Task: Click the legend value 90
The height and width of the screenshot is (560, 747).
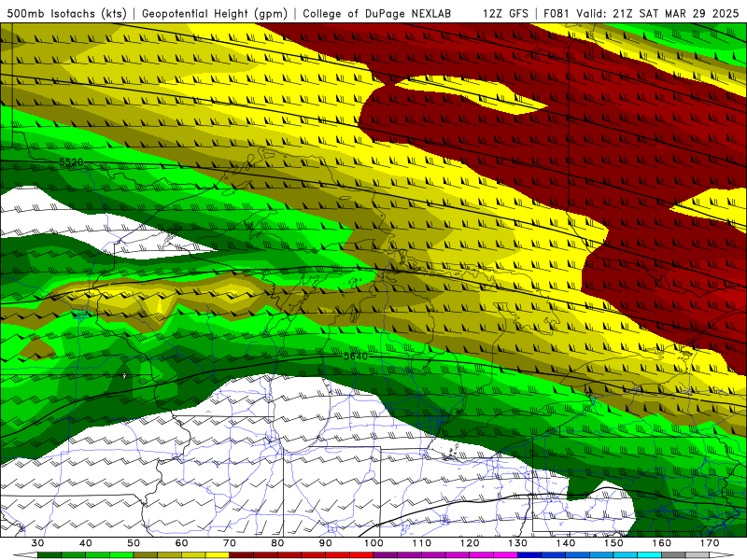Action: pyautogui.click(x=325, y=543)
